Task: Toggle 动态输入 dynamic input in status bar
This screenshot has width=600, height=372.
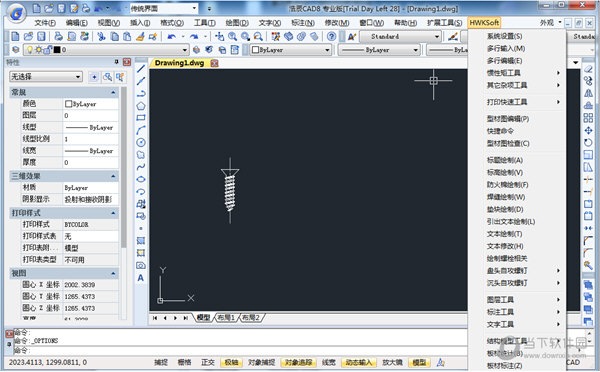Action: click(359, 362)
